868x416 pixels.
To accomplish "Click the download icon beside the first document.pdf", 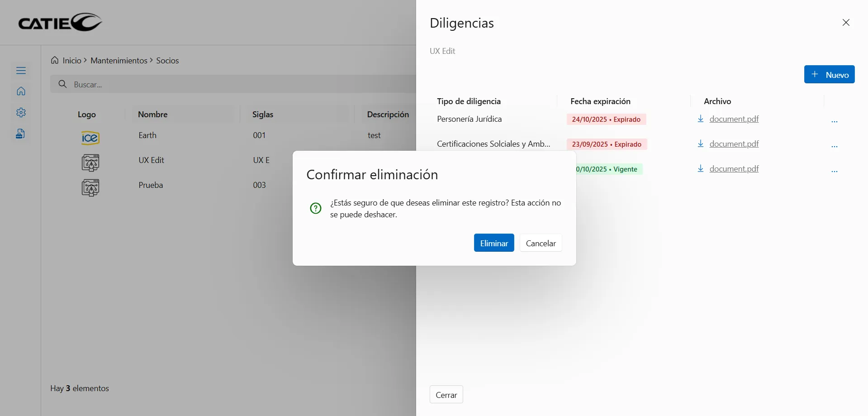I will point(701,119).
